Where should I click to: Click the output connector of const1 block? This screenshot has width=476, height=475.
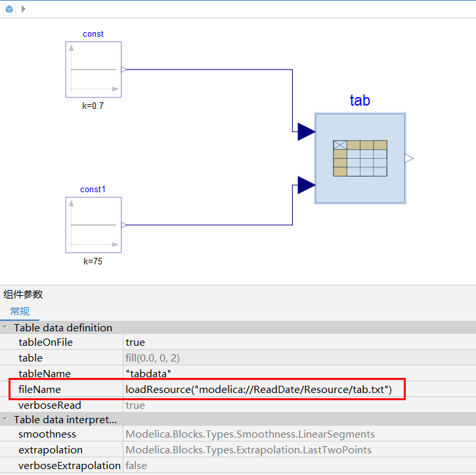tap(123, 225)
